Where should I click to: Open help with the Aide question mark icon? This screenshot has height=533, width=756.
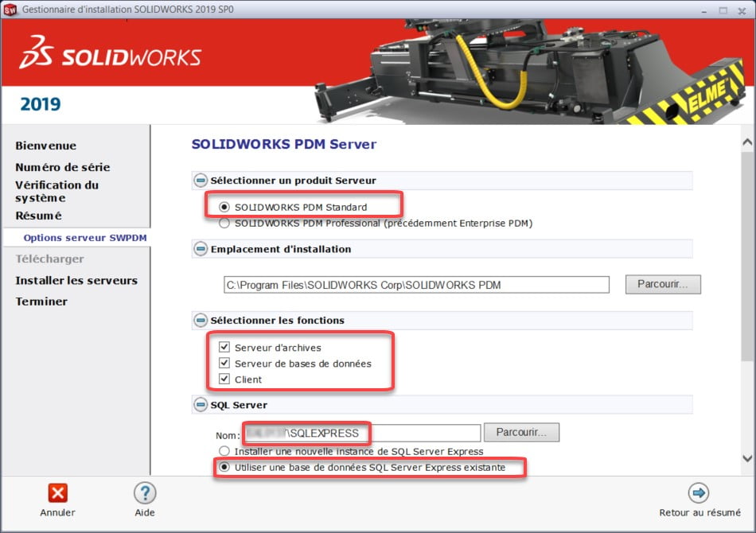point(145,493)
